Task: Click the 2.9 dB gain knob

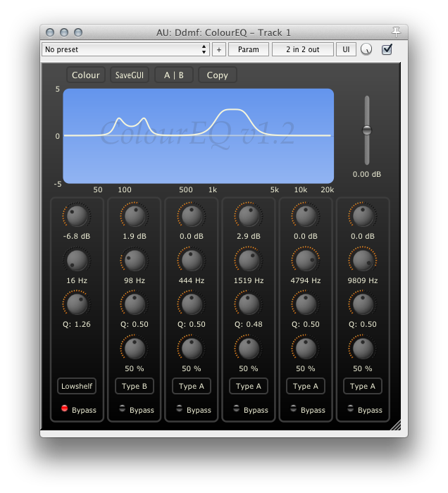Action: 249,216
